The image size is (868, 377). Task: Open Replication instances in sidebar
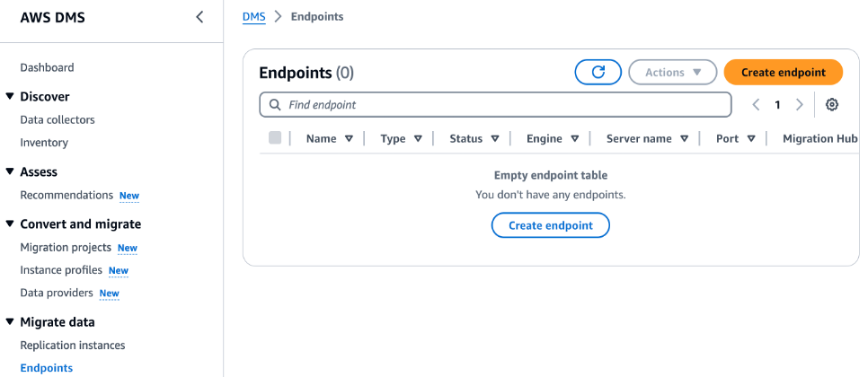73,346
